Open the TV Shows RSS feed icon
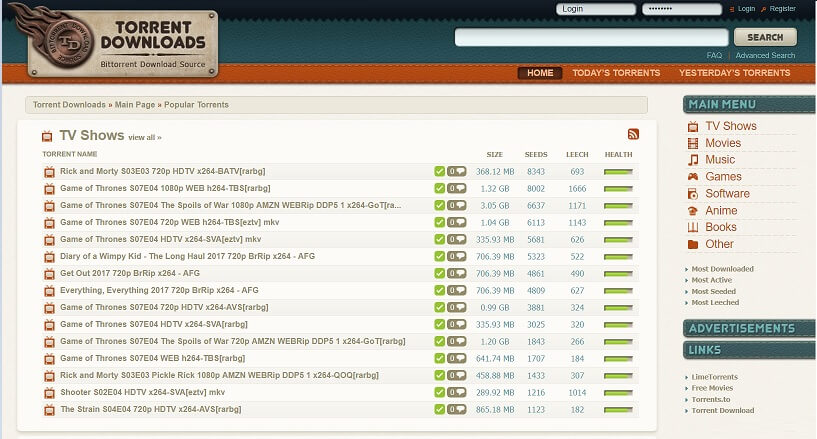 [633, 134]
